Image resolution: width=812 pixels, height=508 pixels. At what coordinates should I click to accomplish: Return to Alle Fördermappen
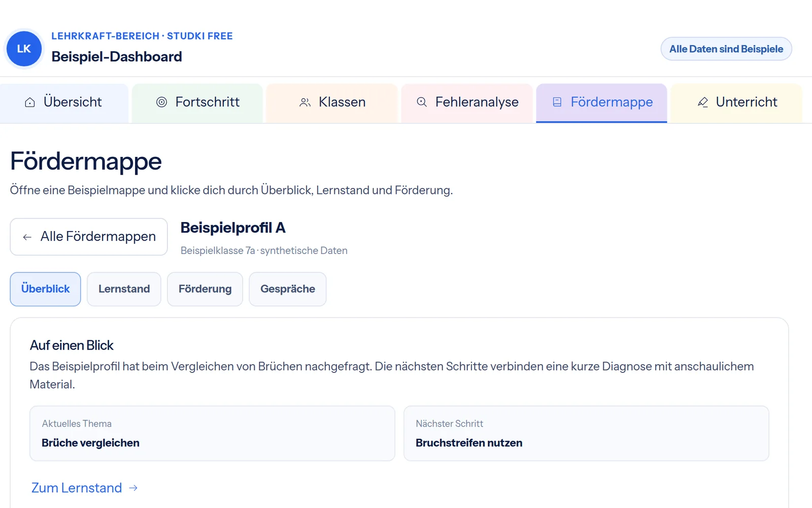pyautogui.click(x=89, y=237)
